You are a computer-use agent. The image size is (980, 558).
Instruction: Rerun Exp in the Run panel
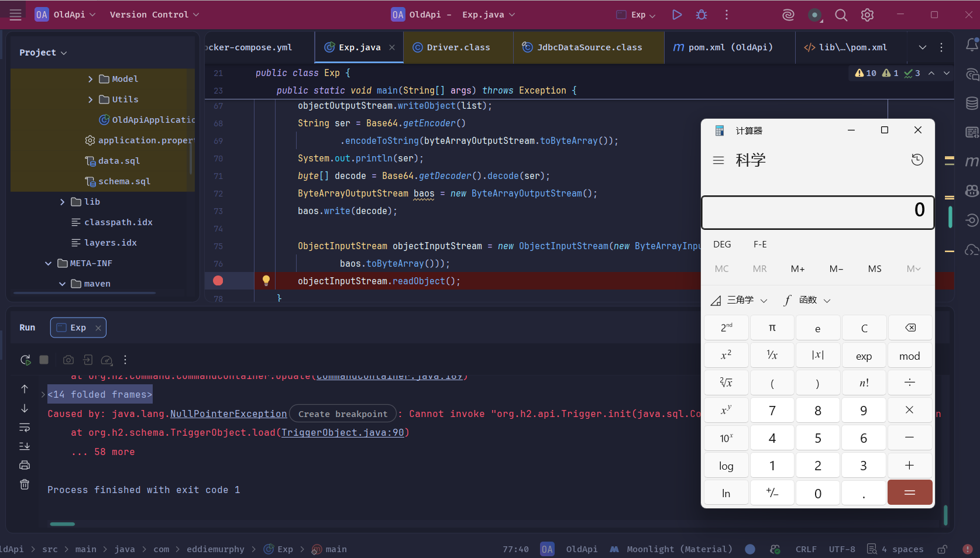pos(25,360)
